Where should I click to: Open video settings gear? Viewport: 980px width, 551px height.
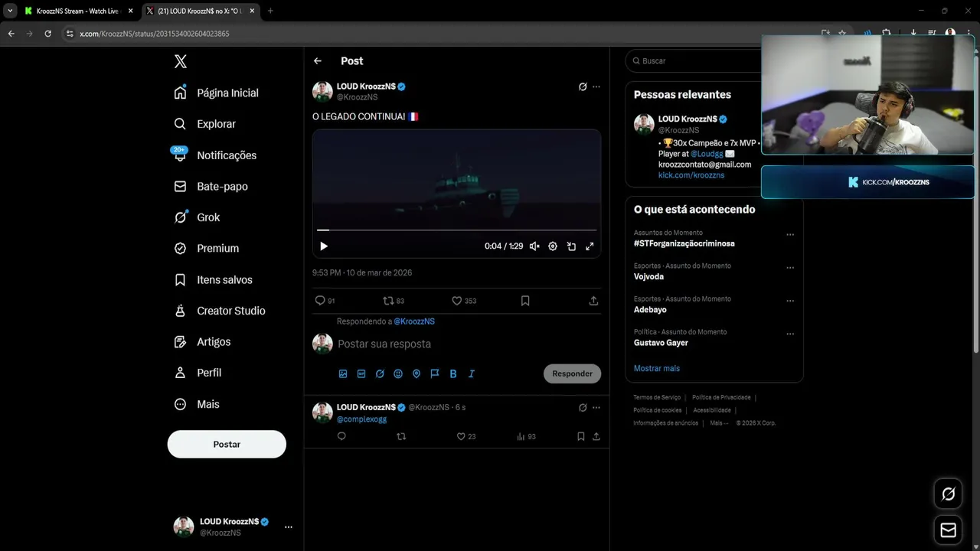[553, 246]
